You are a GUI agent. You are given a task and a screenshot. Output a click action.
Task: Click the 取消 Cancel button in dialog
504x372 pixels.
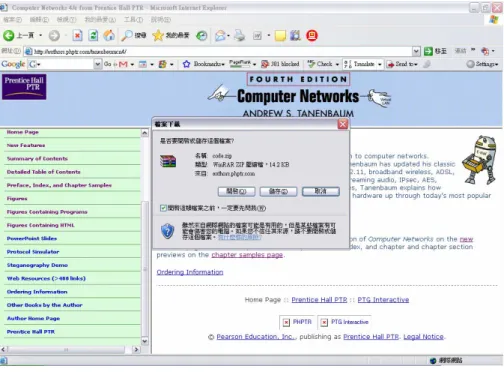point(321,191)
